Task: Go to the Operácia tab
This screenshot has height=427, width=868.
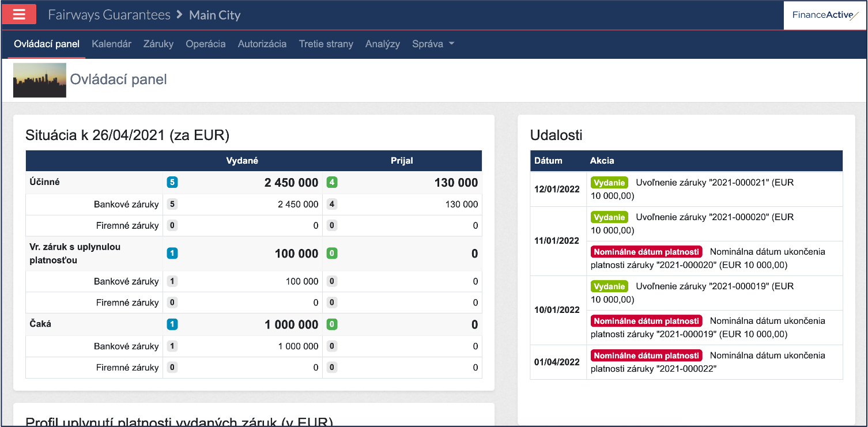Action: (x=205, y=44)
